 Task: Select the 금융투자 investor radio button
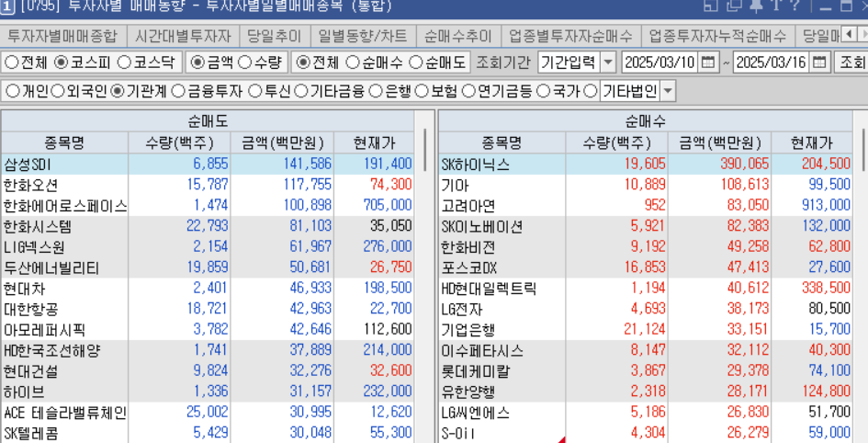coord(177,91)
